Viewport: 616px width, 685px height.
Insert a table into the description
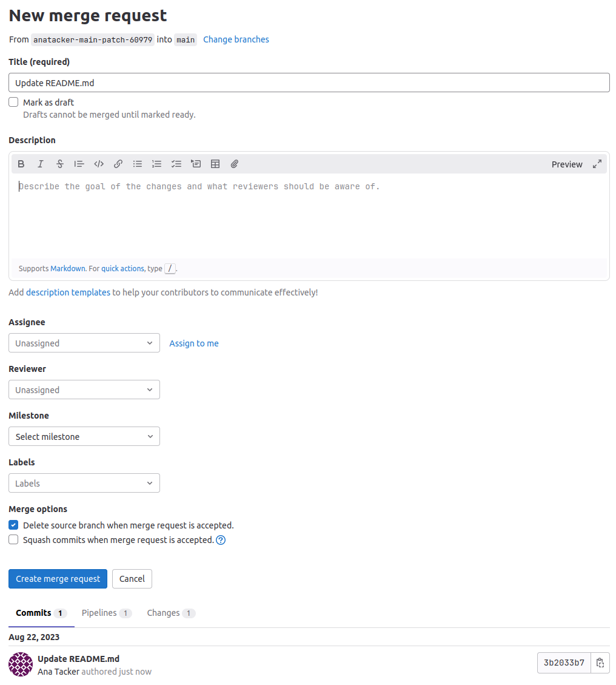[215, 164]
